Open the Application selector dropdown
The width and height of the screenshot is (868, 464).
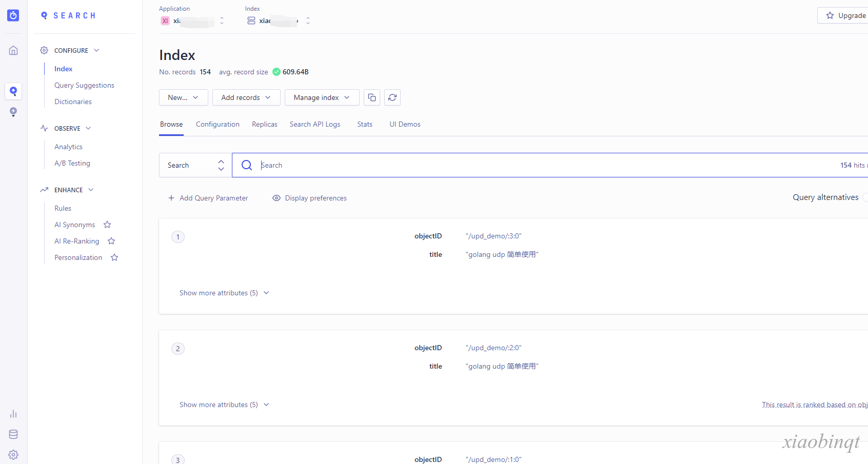coord(192,21)
